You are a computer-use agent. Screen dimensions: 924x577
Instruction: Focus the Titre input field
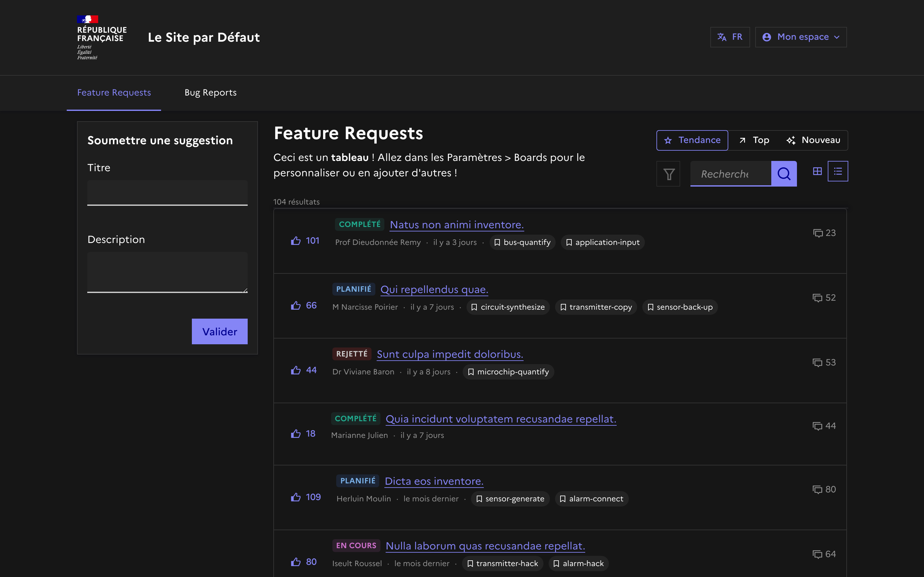pos(167,193)
